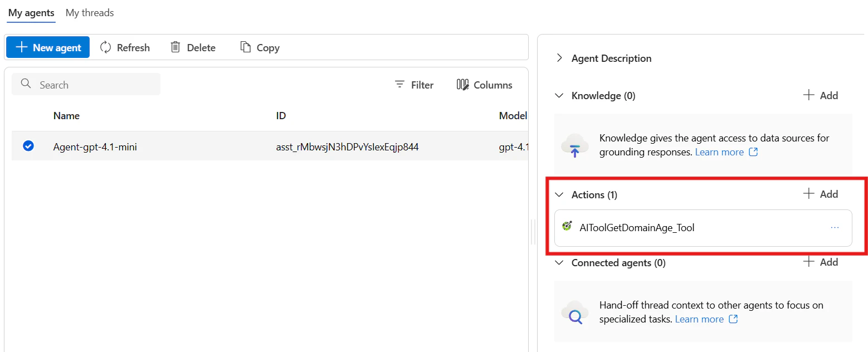Viewport: 868px width, 352px height.
Task: Select the Agent-gpt-4.1-mini agent name
Action: coord(95,147)
